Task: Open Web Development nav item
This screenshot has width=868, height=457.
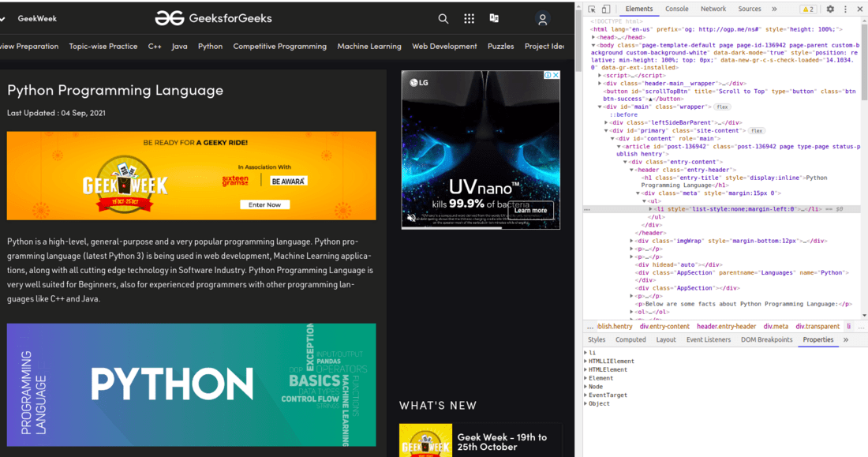Action: 444,46
